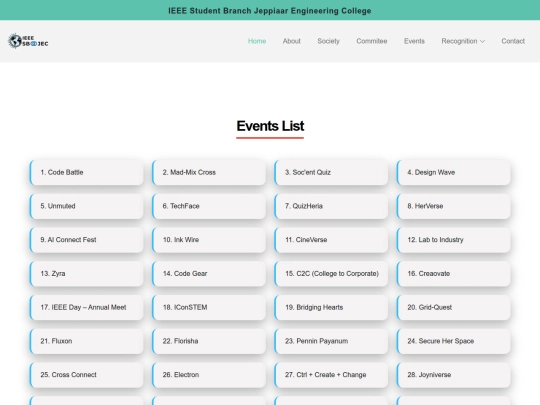Open the Contact page link
The height and width of the screenshot is (405, 540).
[513, 41]
